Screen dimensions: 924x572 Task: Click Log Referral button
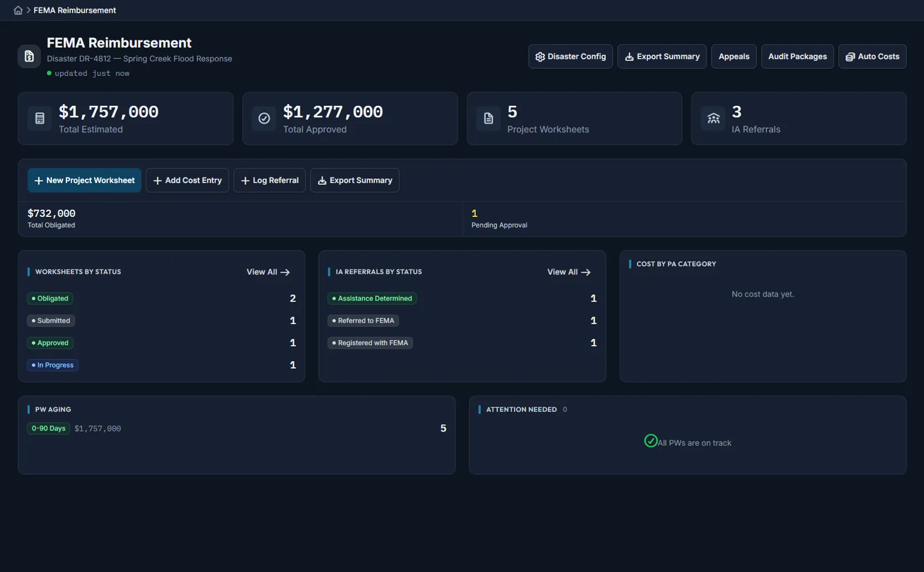[269, 180]
